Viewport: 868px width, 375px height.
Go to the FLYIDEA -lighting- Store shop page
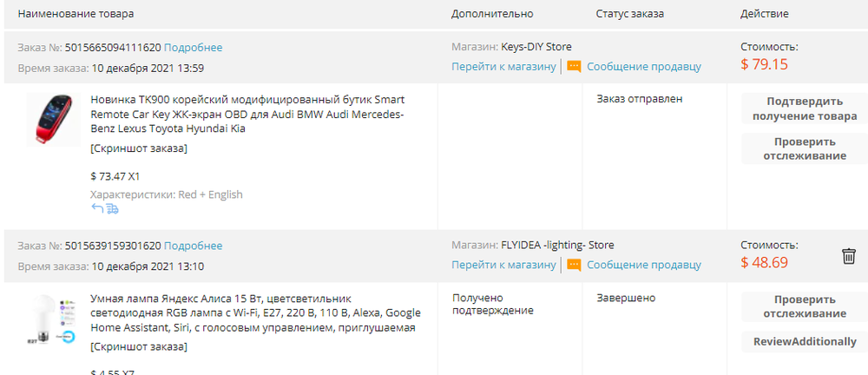(x=503, y=265)
